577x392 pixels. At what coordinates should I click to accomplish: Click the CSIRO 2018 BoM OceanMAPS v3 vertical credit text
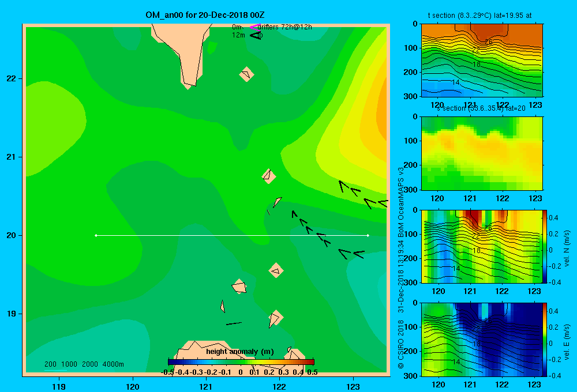click(x=401, y=267)
